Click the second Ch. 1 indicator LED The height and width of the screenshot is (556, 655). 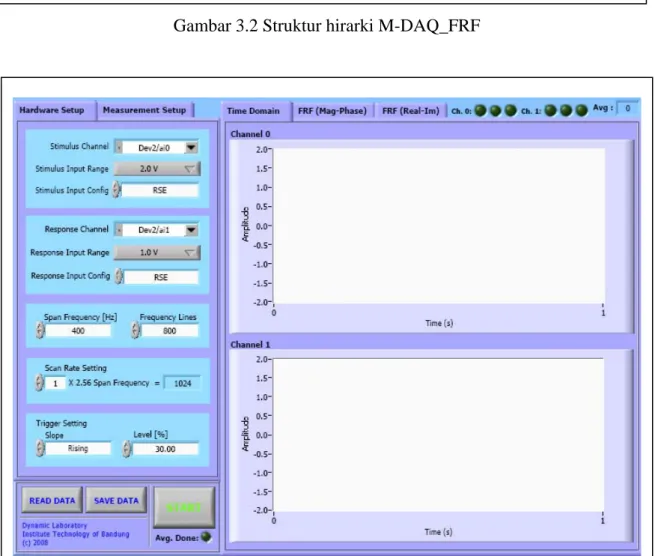[566, 111]
